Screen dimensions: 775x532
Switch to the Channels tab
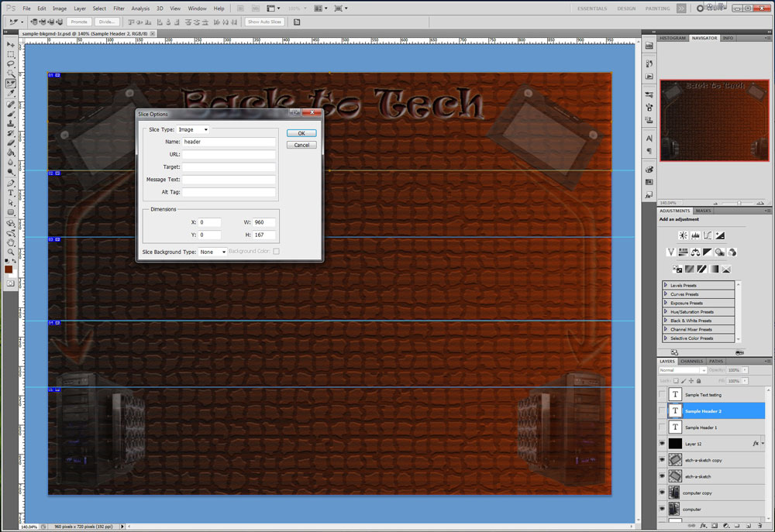691,361
